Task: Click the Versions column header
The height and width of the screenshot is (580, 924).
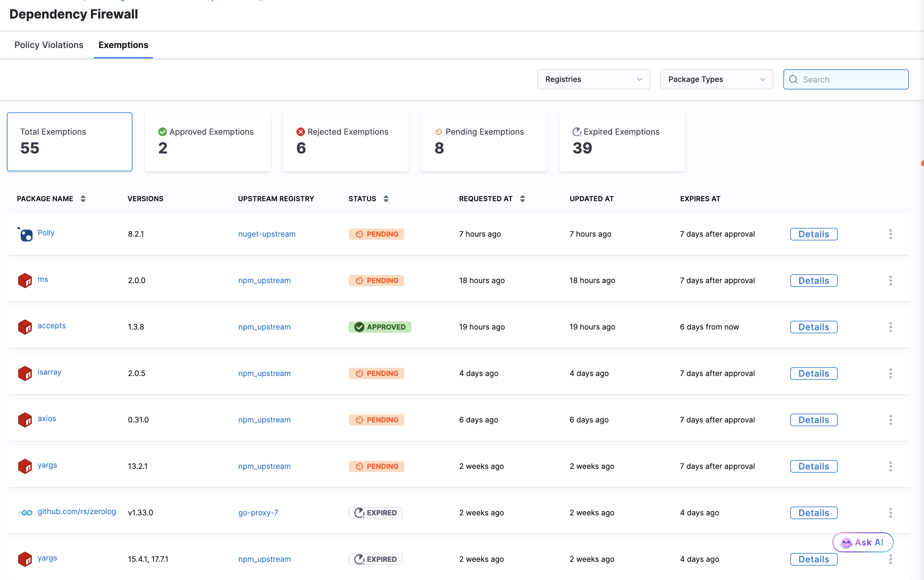Action: (x=145, y=199)
